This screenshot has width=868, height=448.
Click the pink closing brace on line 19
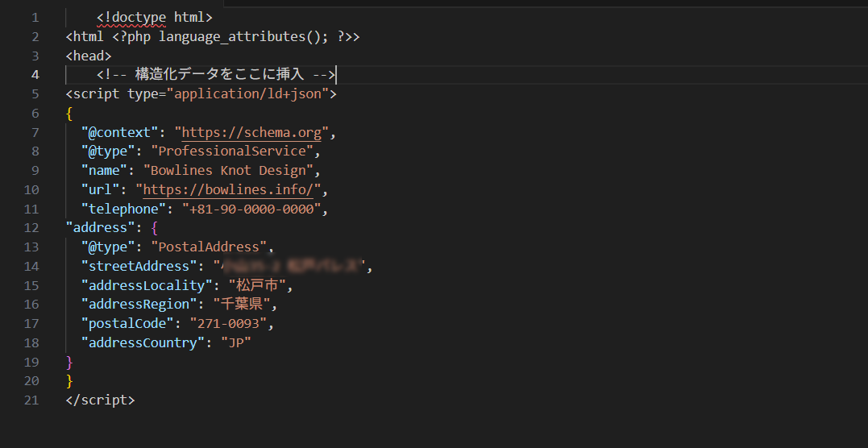coord(69,362)
